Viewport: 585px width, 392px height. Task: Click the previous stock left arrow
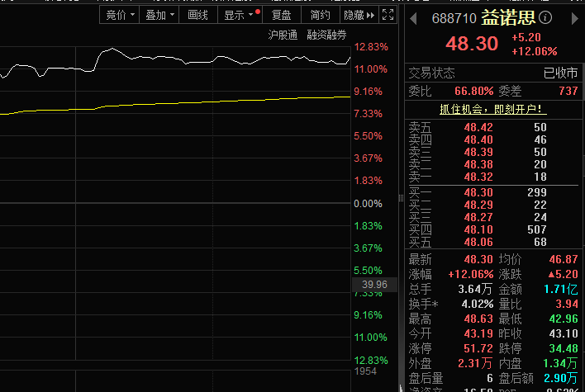pos(414,17)
